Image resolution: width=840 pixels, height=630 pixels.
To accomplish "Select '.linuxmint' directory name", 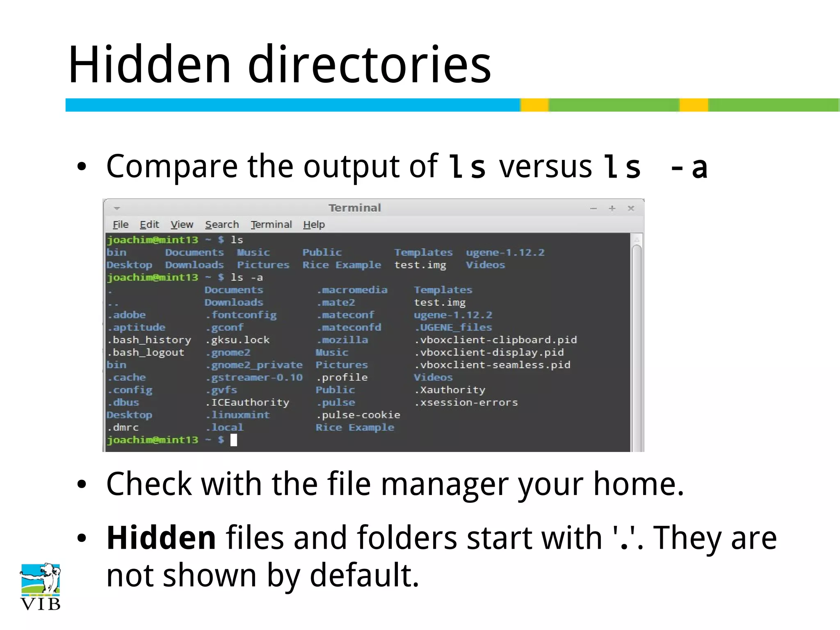I will click(238, 415).
